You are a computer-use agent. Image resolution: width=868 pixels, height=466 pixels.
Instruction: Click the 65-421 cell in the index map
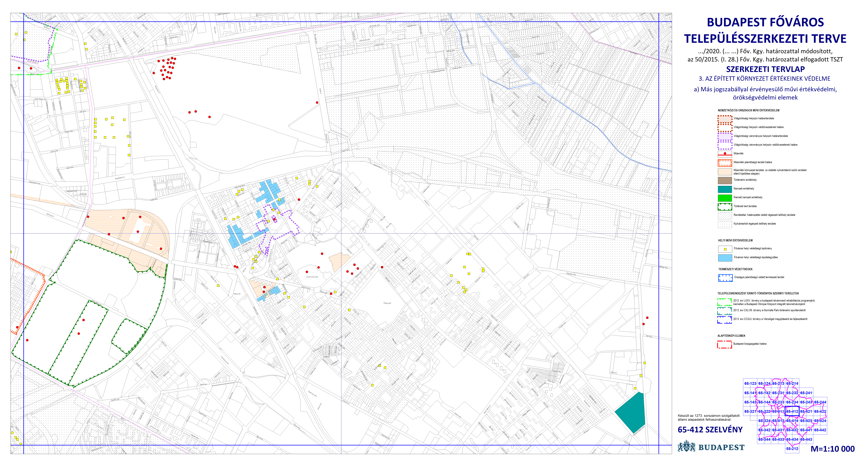[x=806, y=411]
